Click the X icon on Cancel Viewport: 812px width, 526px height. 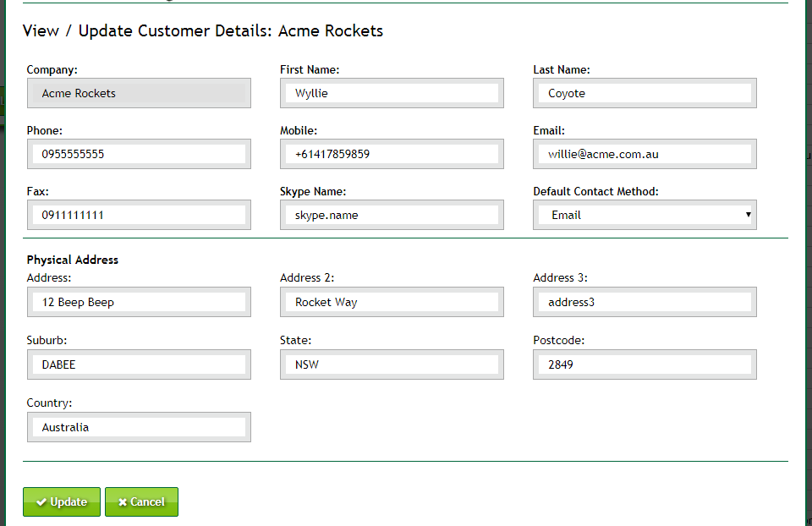tap(123, 502)
